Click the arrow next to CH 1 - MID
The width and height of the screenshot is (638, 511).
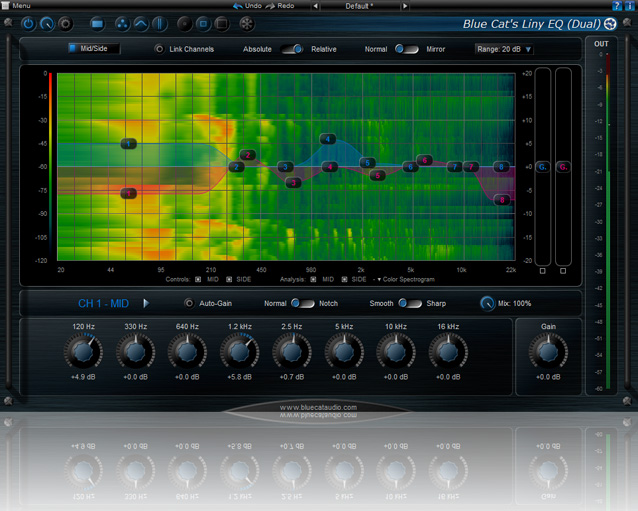coord(146,304)
